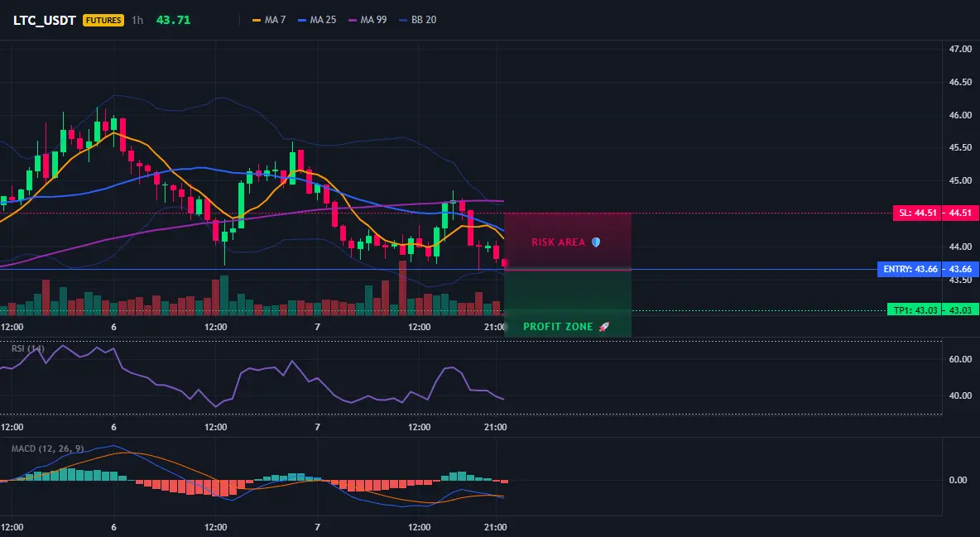Click the 46.50 price axis value
980x537 pixels.
[960, 82]
